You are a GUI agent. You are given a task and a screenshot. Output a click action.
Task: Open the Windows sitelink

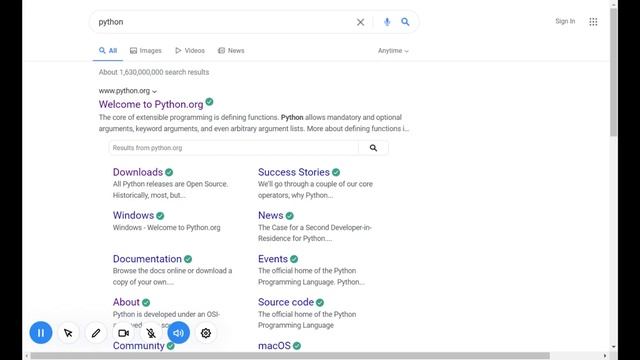point(133,216)
